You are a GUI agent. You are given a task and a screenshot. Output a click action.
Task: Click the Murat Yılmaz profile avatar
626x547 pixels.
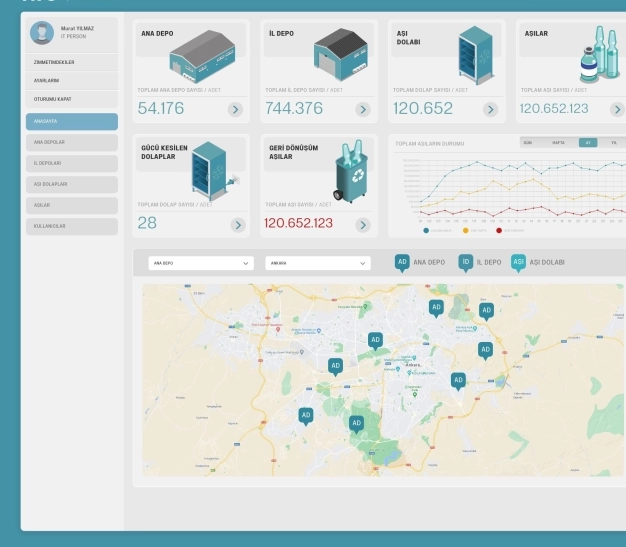(42, 34)
